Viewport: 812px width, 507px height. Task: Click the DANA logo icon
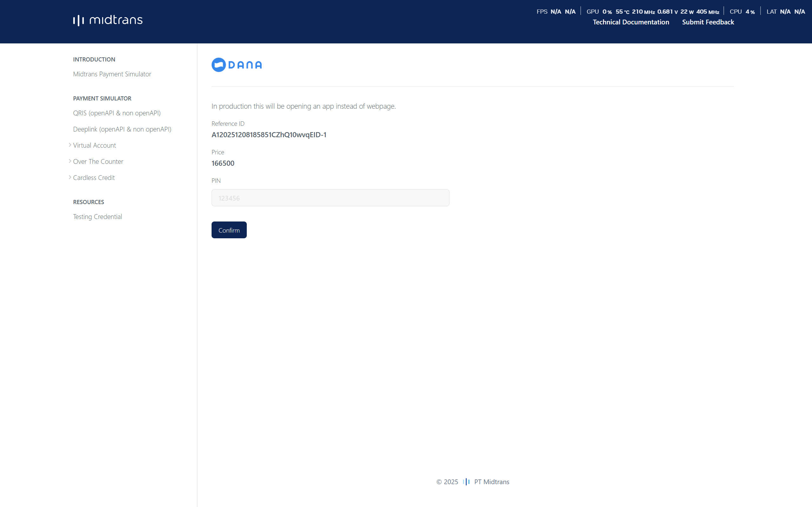[x=219, y=65]
